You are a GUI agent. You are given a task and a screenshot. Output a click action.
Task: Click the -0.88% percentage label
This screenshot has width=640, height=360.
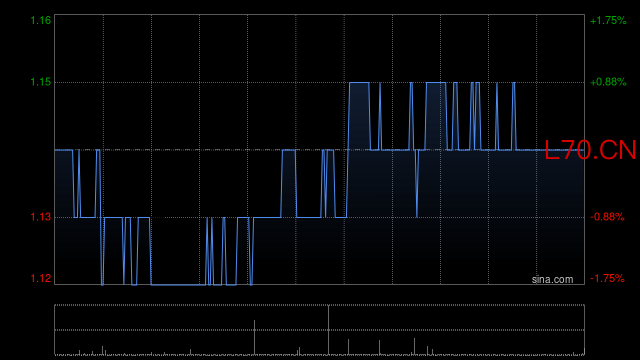click(607, 217)
